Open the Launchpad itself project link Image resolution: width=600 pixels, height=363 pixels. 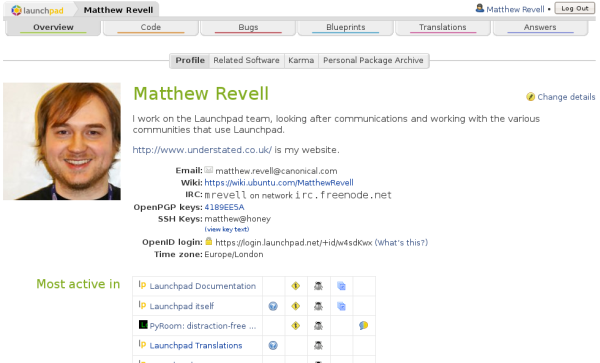click(x=181, y=306)
